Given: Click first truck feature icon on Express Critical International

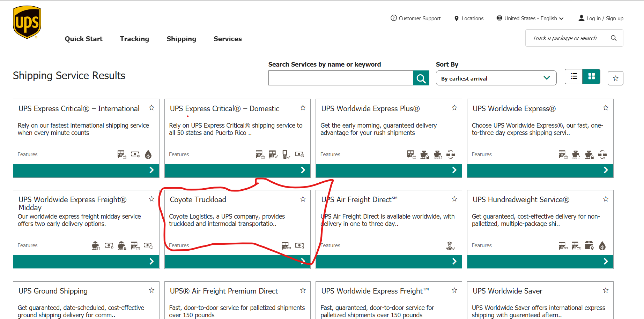Looking at the screenshot, I should [122, 154].
